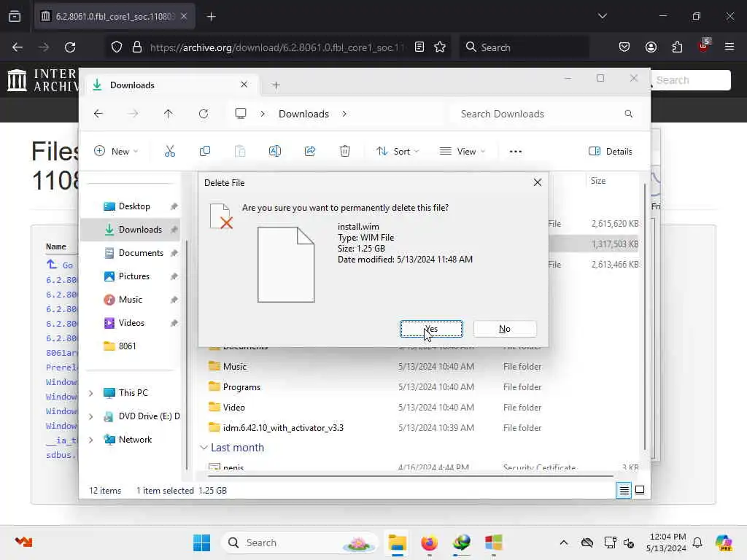
Task: Show hidden system tray icons
Action: 564,542
